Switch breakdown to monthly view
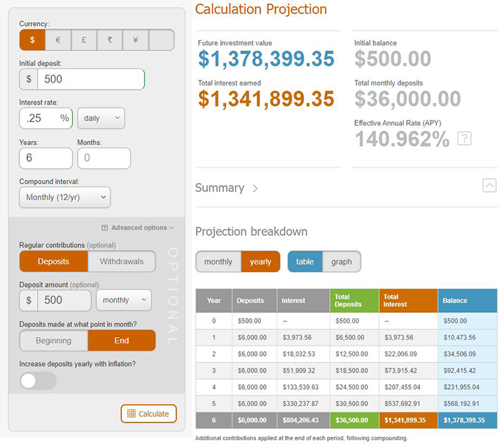The width and height of the screenshot is (504, 446). pos(218,261)
